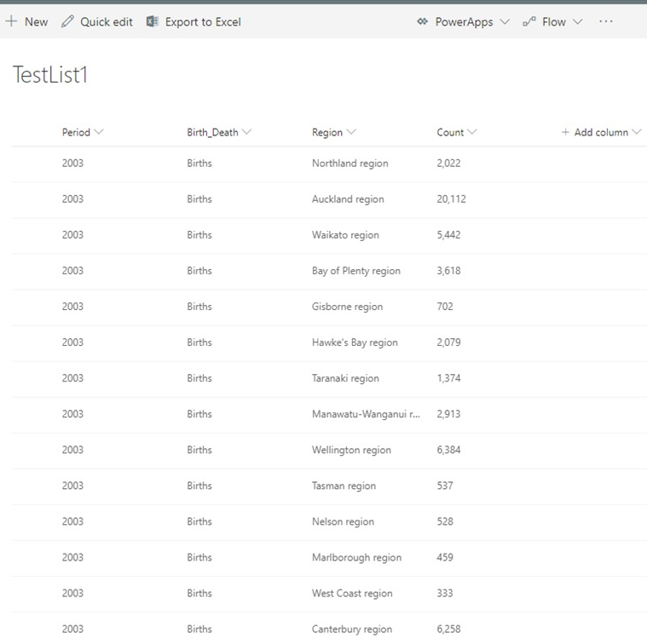Select the Taranaki region cell
The image size is (647, 644).
click(x=345, y=378)
